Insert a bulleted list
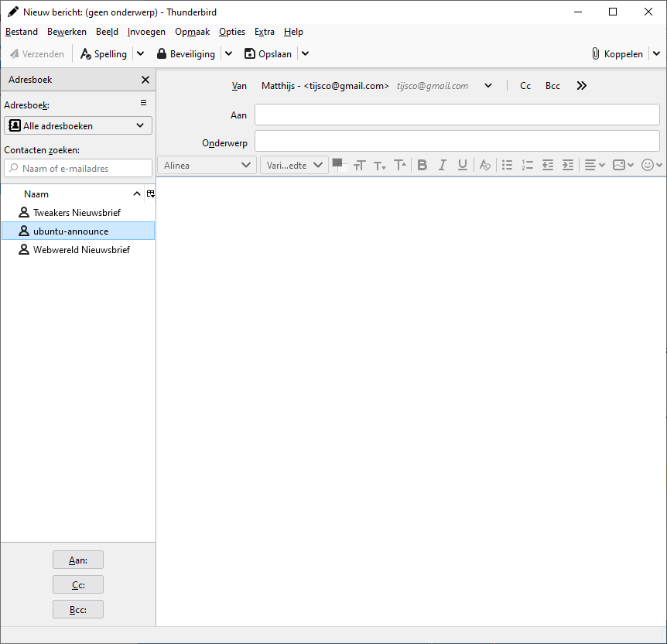 [x=508, y=165]
